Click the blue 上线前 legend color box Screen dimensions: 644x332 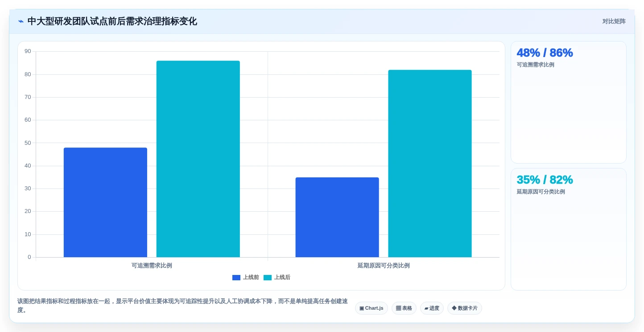click(236, 278)
